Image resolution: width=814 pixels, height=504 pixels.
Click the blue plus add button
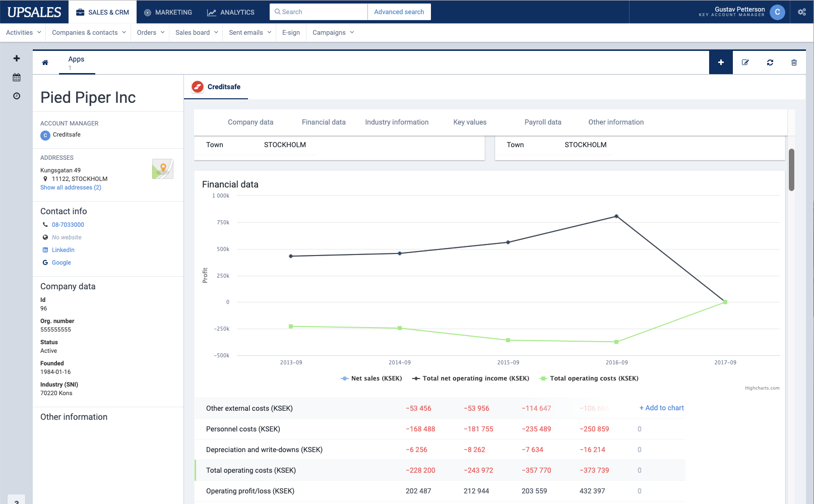721,62
